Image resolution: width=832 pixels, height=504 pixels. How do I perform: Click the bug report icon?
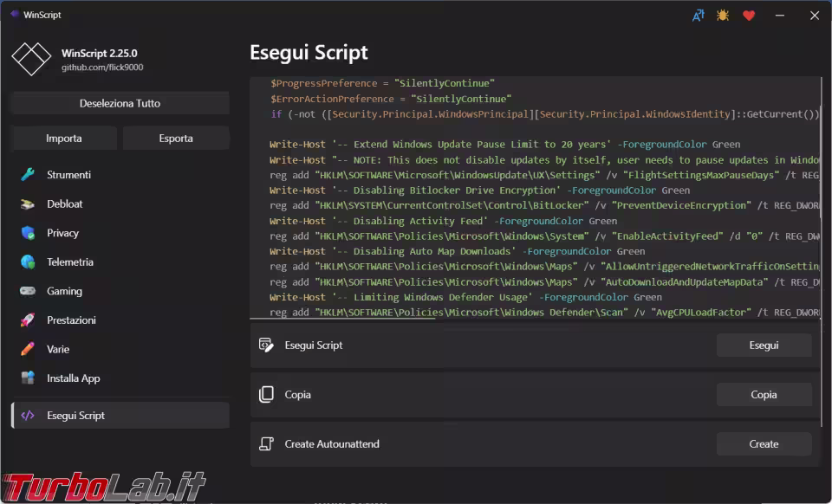[723, 16]
